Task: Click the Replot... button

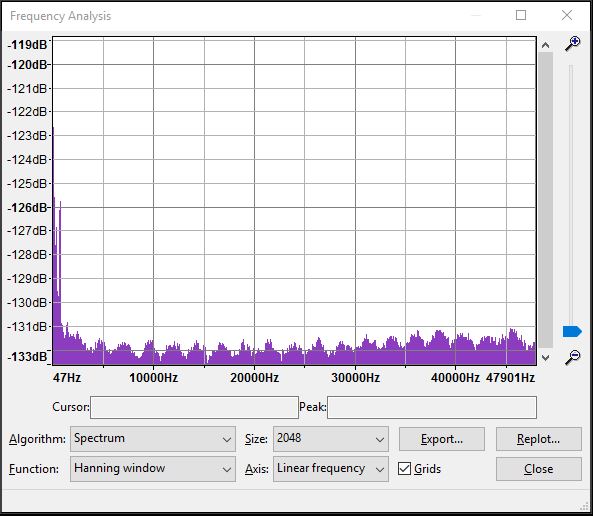Action: point(539,439)
